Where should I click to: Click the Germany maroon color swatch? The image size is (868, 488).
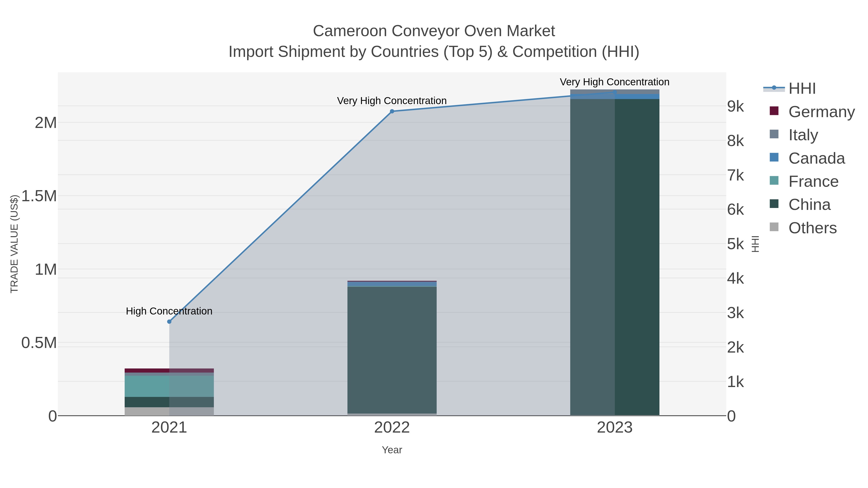click(x=774, y=111)
